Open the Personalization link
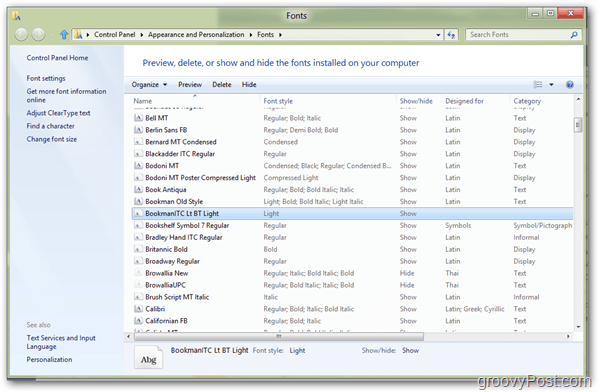 [x=49, y=359]
